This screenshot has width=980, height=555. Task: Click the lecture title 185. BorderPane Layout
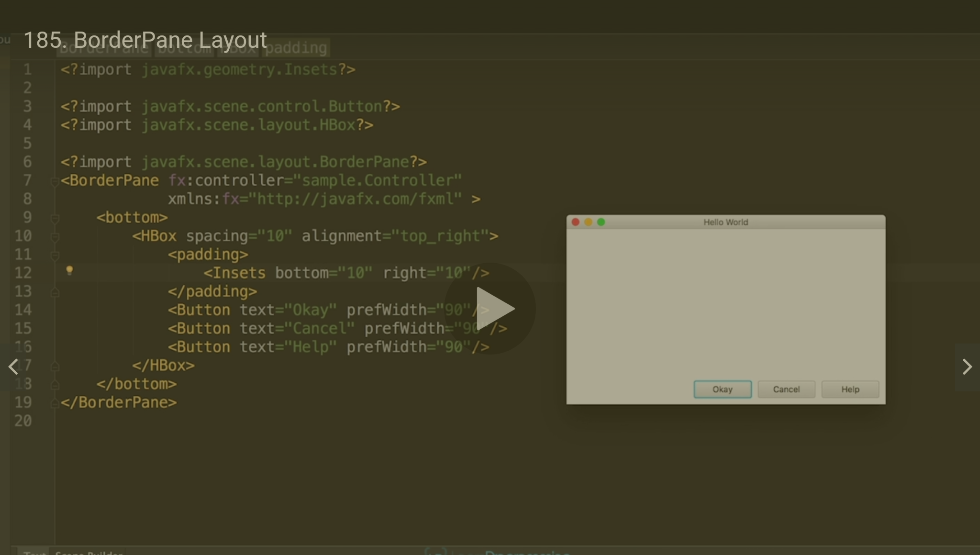click(145, 40)
